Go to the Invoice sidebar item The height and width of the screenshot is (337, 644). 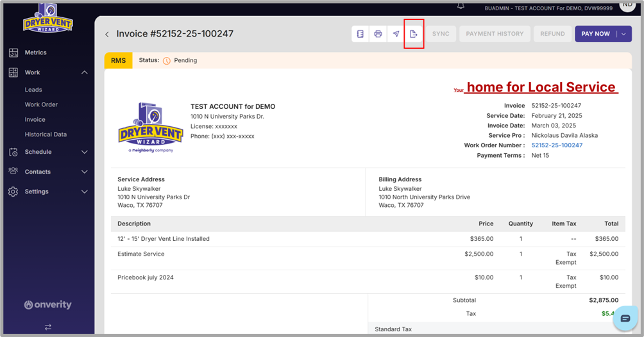pyautogui.click(x=35, y=119)
